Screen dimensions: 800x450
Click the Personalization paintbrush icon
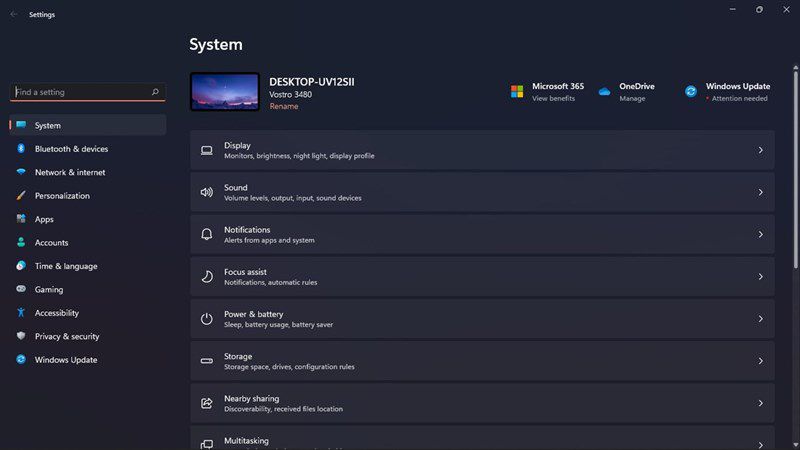[x=21, y=195]
